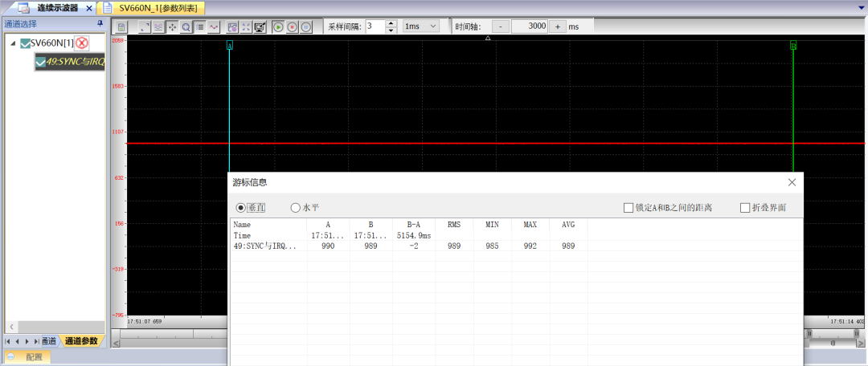Click the MIN value 985 cell

[x=492, y=246]
